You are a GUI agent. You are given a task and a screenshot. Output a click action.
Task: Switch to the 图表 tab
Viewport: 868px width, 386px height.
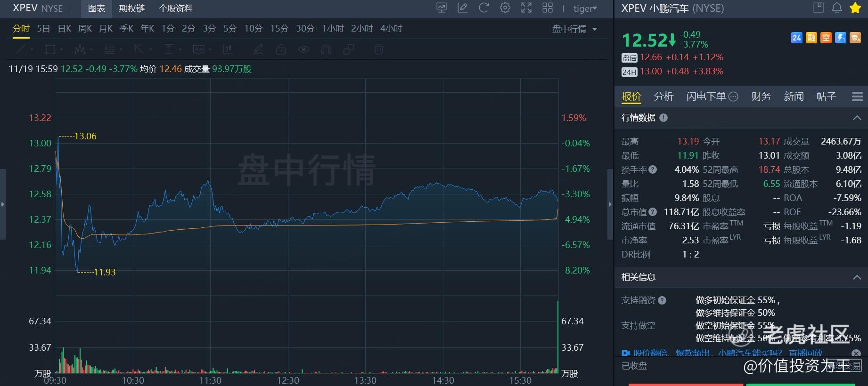click(97, 8)
